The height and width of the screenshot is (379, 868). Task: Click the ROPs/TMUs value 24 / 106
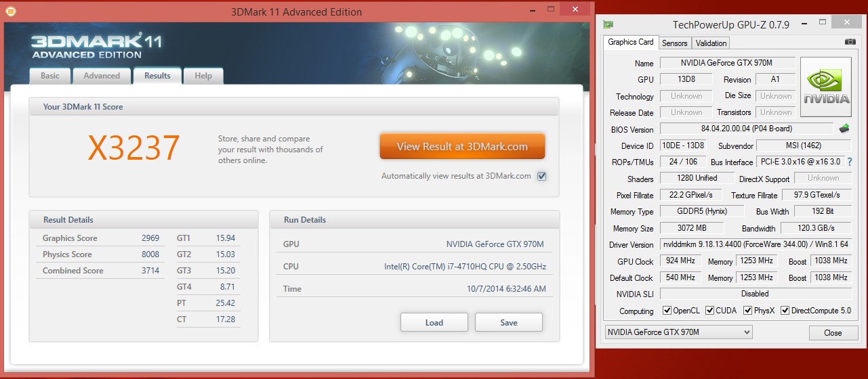pyautogui.click(x=682, y=162)
